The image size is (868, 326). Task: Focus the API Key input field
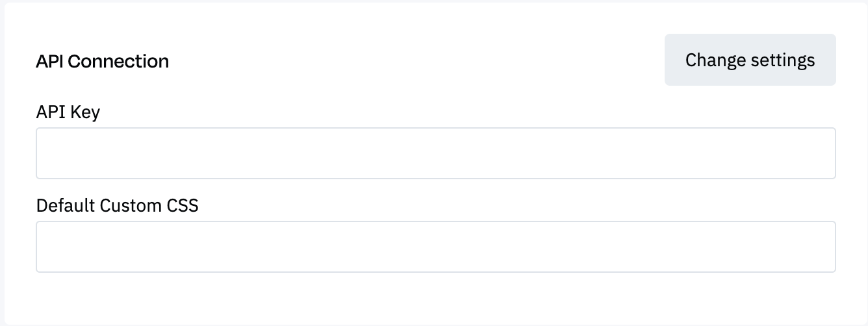pyautogui.click(x=435, y=153)
